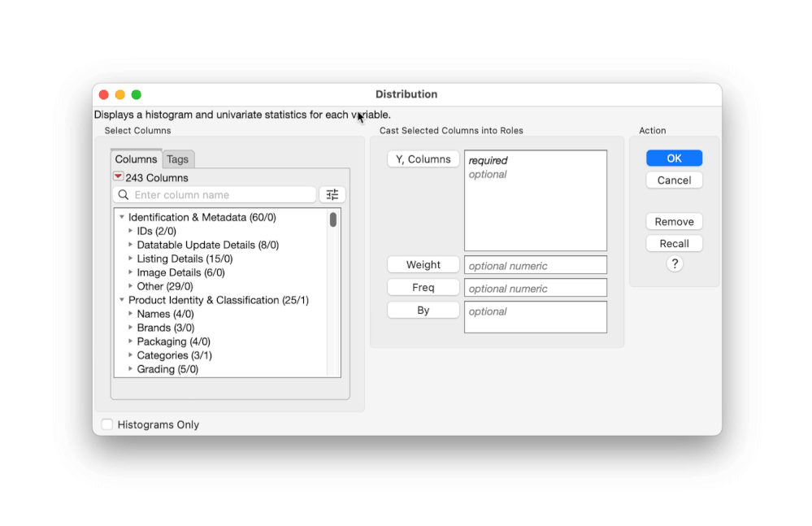Select the Other (29/0) label
This screenshot has width=812, height=526.
[x=165, y=286]
